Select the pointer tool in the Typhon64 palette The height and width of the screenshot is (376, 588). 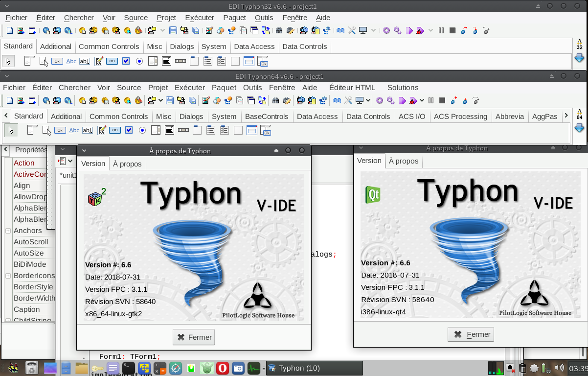point(11,130)
